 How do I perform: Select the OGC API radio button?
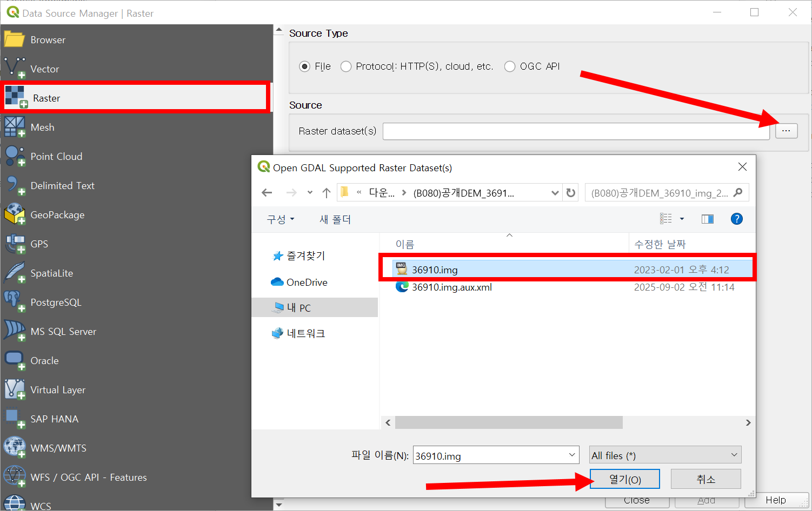[510, 66]
